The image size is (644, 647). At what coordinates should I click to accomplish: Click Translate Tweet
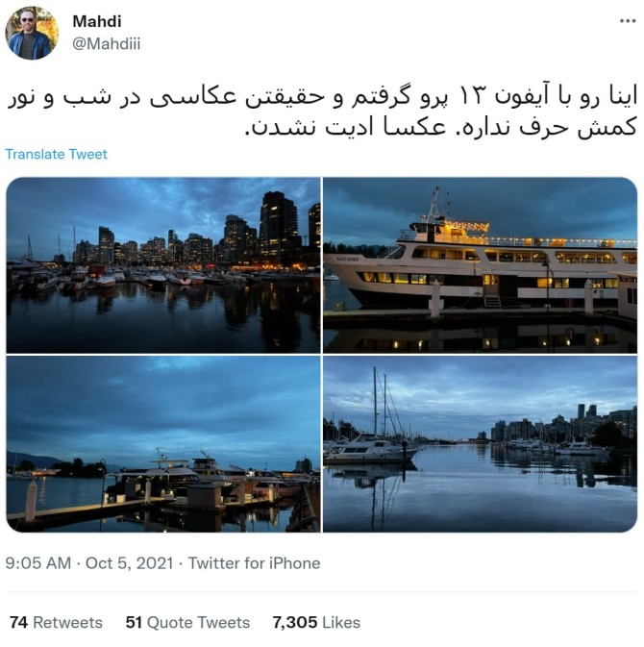coord(56,154)
